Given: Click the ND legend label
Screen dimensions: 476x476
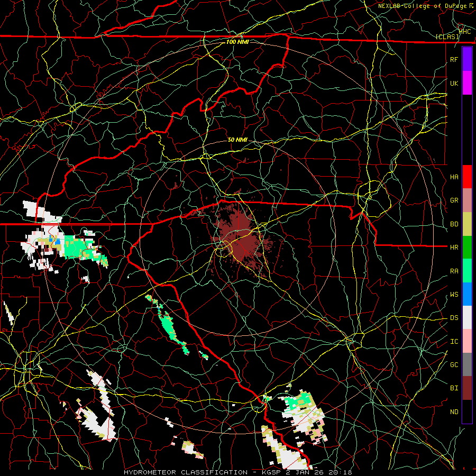Looking at the screenshot, I should tap(454, 412).
